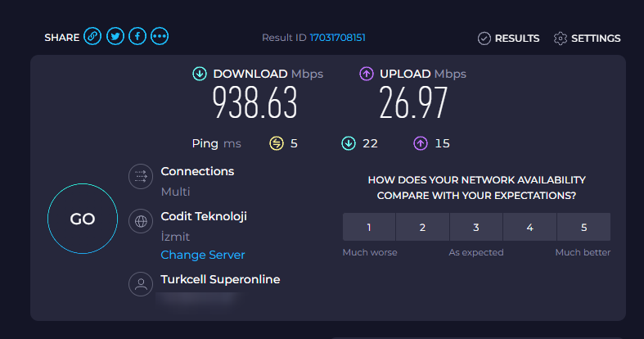
Task: Open Result ID 17031708151 link
Action: pos(338,38)
